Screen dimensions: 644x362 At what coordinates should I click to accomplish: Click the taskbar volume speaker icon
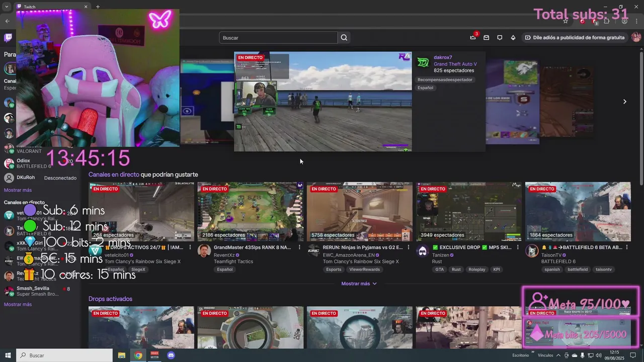coord(598,355)
